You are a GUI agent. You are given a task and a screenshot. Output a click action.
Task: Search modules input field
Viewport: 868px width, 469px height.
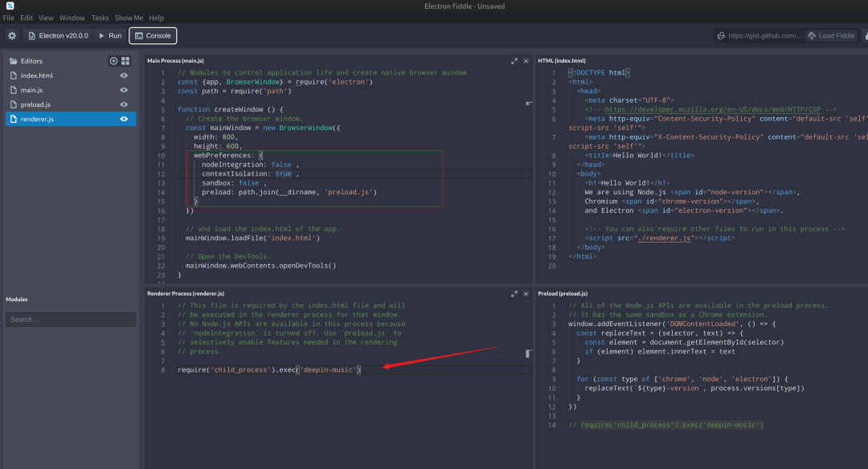71,319
